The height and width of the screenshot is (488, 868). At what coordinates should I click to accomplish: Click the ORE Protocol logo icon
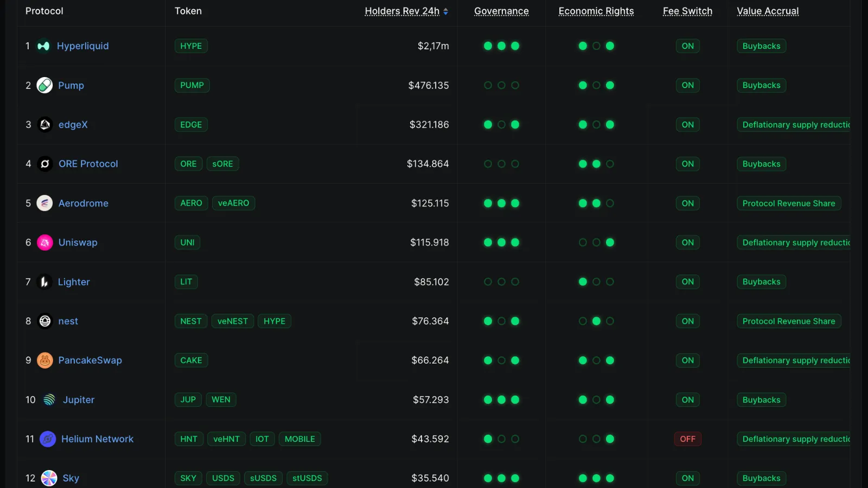45,164
